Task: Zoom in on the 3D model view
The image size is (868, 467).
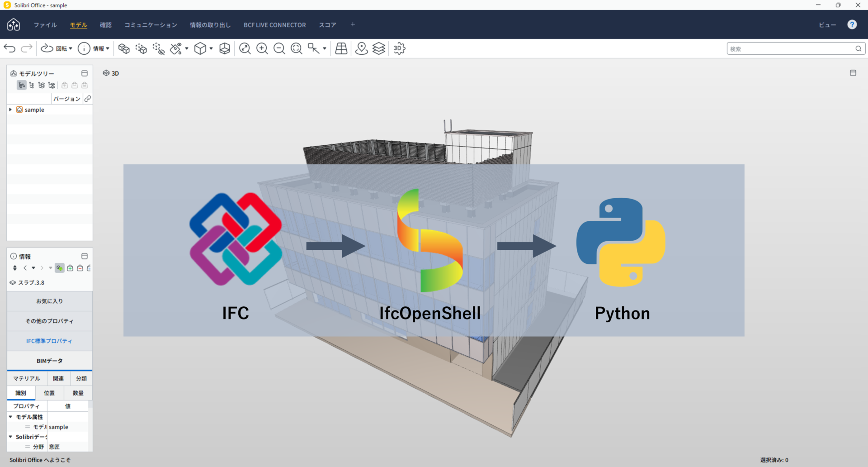Action: coord(262,48)
